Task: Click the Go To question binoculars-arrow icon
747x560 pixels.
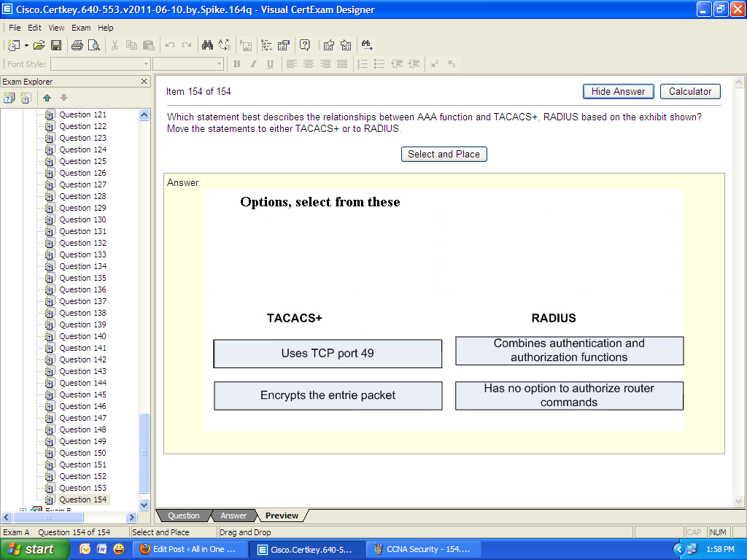Action: [x=367, y=45]
